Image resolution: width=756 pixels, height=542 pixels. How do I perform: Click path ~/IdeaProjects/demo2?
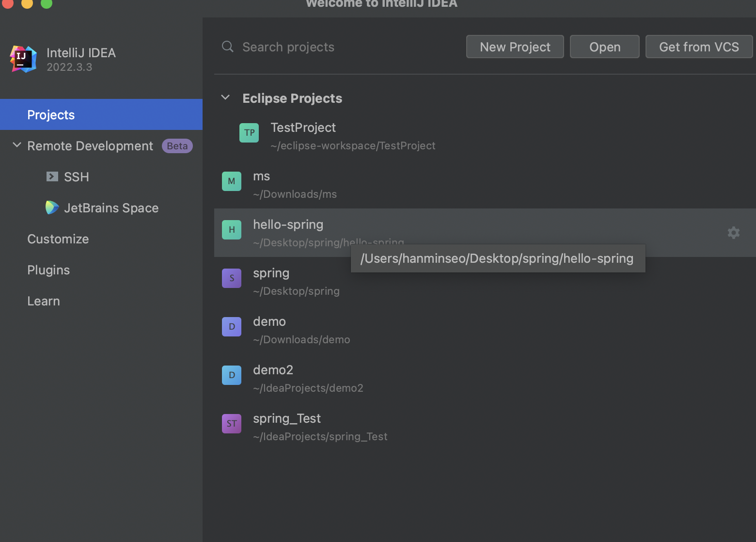tap(308, 388)
